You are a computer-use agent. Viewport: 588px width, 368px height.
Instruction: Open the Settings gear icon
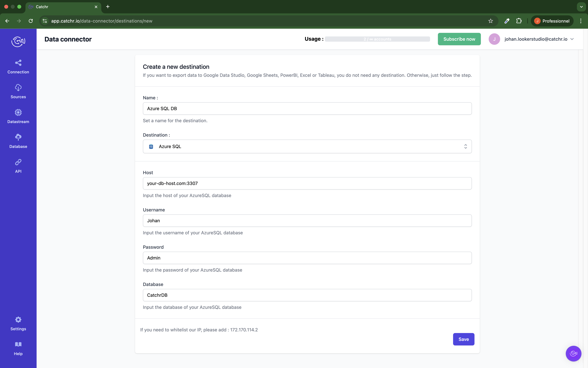[x=18, y=320]
